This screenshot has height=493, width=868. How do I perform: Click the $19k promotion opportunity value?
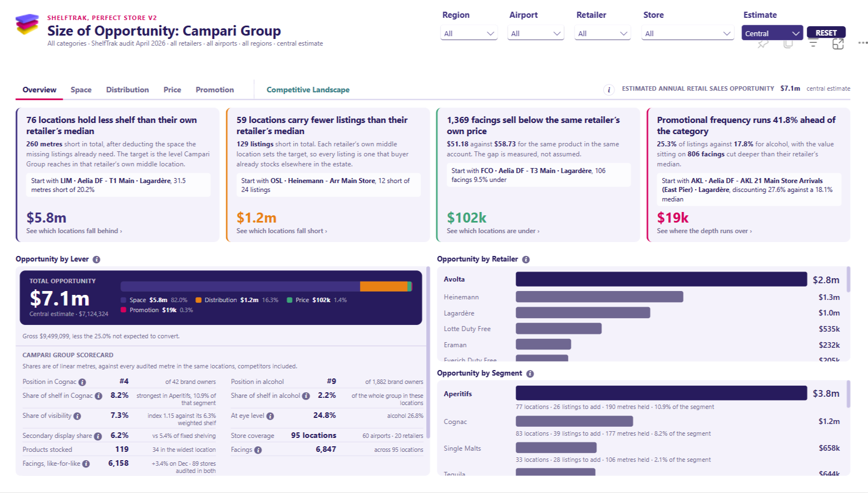(x=673, y=218)
